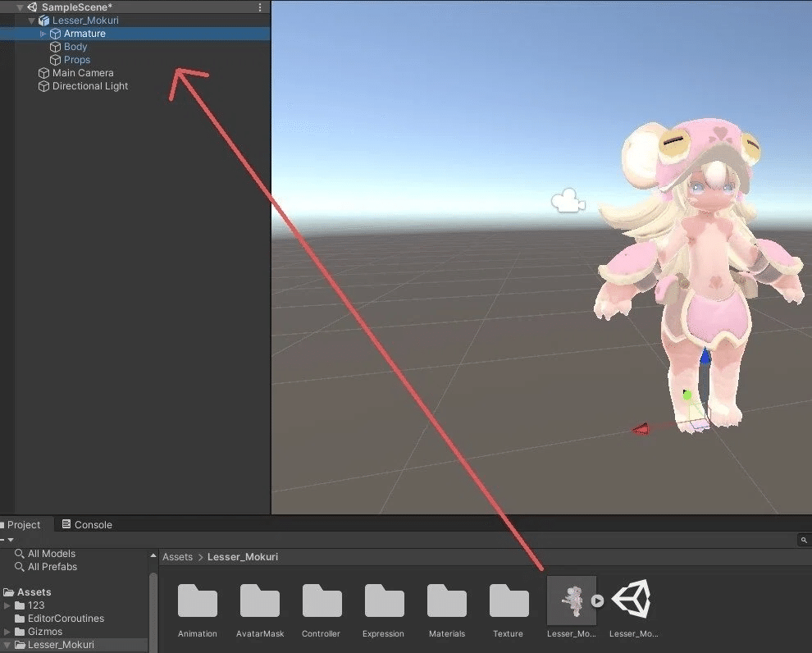812x653 pixels.
Task: Open the SampleScene options kebab menu
Action: coord(260,7)
